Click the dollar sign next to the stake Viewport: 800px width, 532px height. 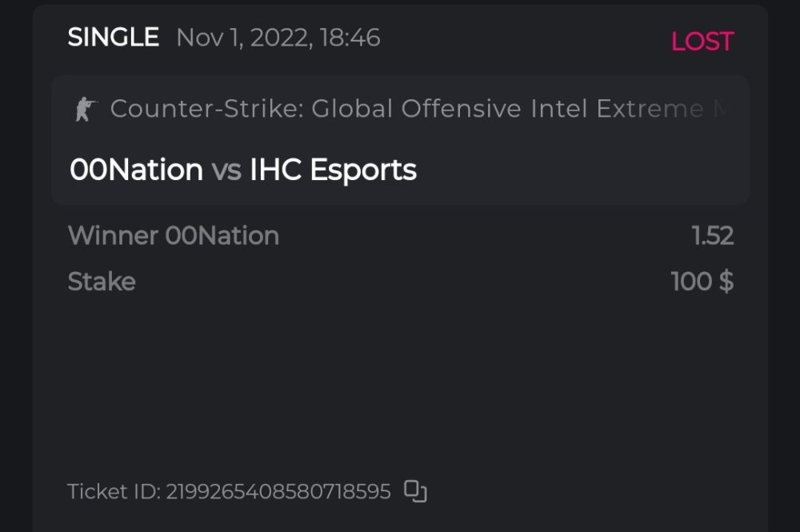click(x=726, y=282)
